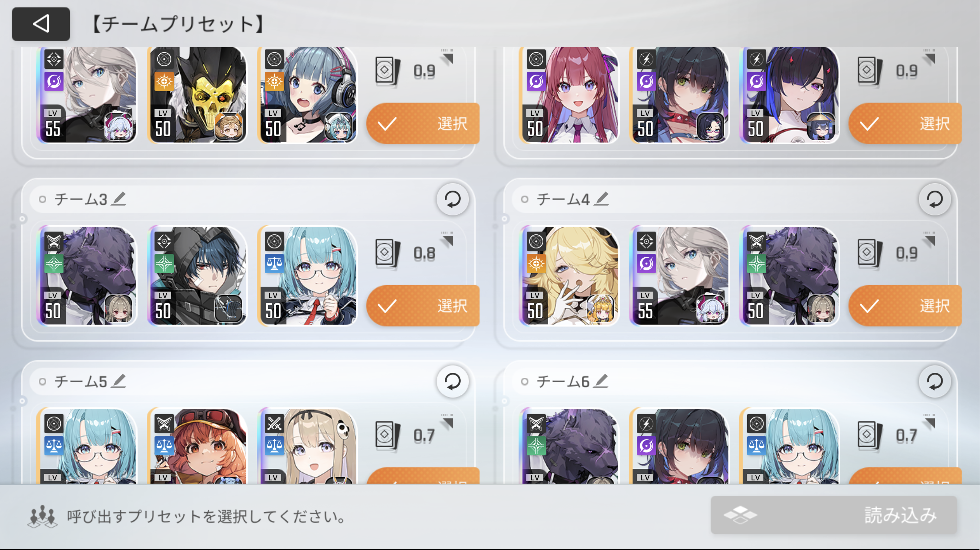This screenshot has width=980, height=550.
Task: Open the blonde character portrait in チーム4
Action: click(569, 276)
